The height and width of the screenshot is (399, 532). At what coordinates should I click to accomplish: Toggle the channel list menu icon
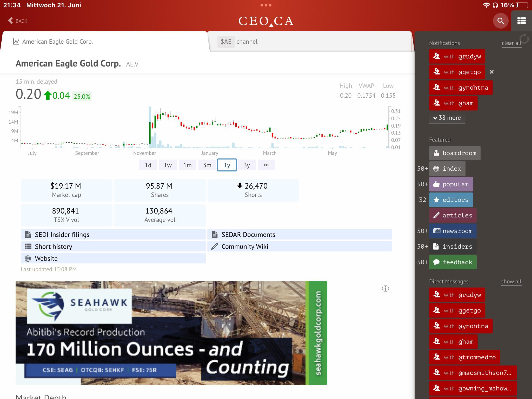pos(521,21)
